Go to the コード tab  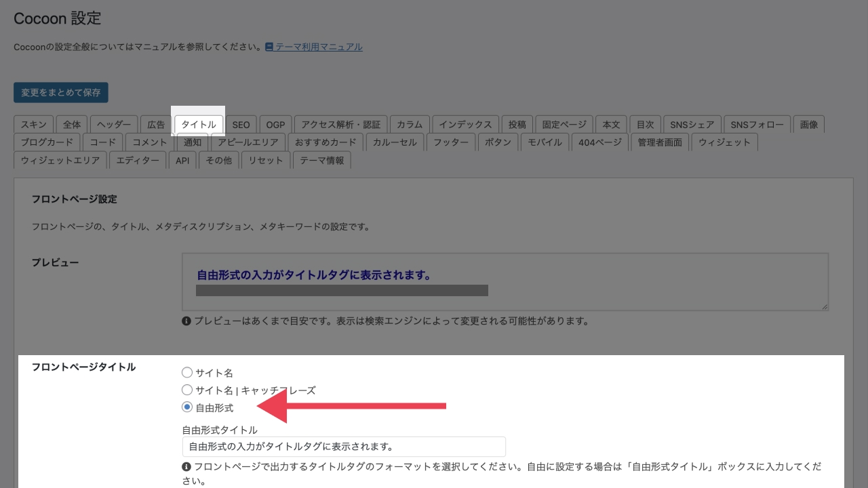pos(103,142)
